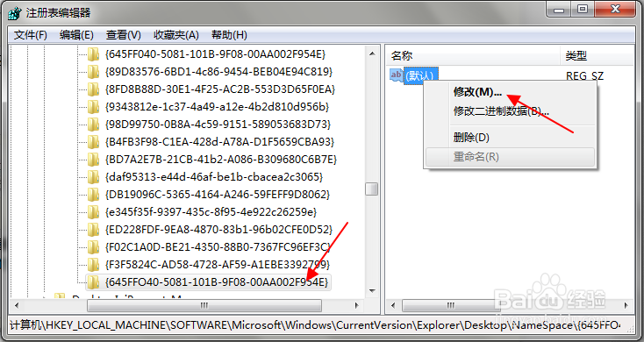The height and width of the screenshot is (342, 644).
Task: Click values pane horizontal scroll right arrow
Action: click(626, 305)
